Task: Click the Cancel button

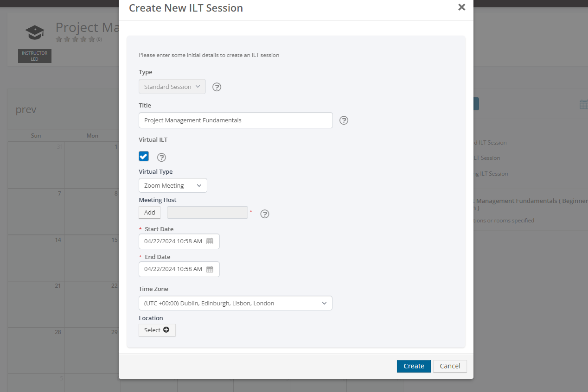Action: point(450,366)
